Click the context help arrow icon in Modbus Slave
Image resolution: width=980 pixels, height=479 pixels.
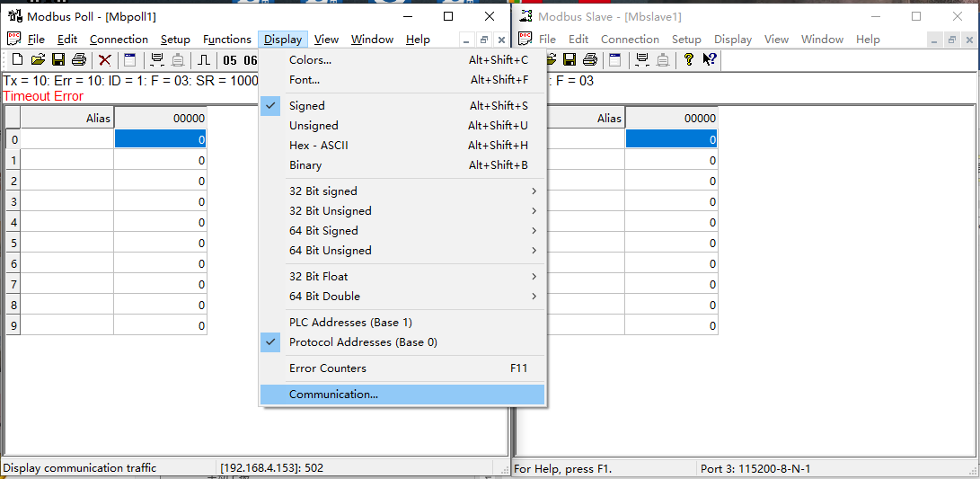(709, 60)
